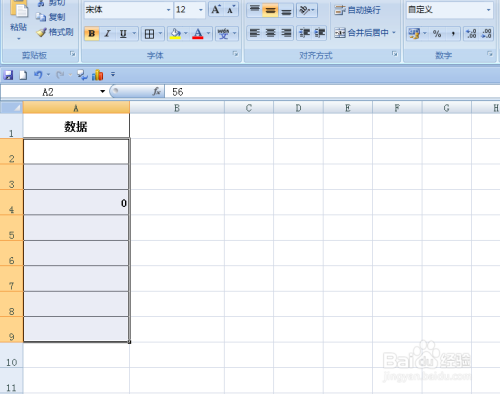Screen dimensions: 500x394
Task: Create a new blank workbook icon
Action: (23, 75)
